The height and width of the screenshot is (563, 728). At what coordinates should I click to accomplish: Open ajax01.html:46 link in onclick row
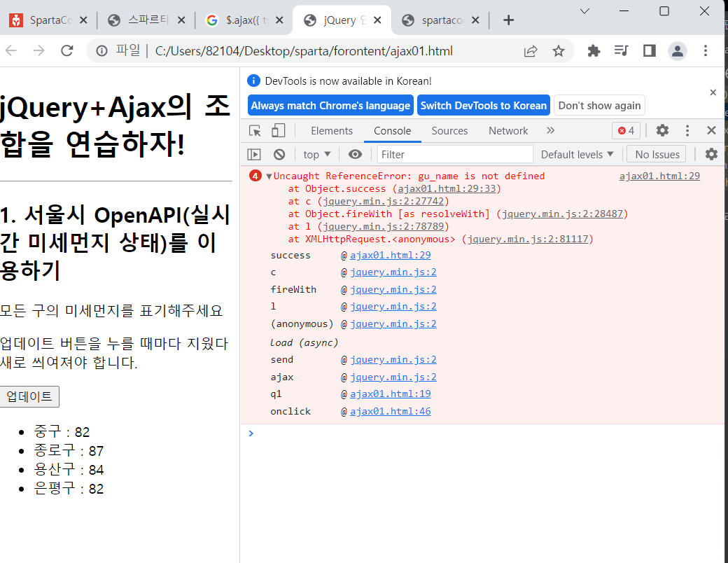point(390,411)
